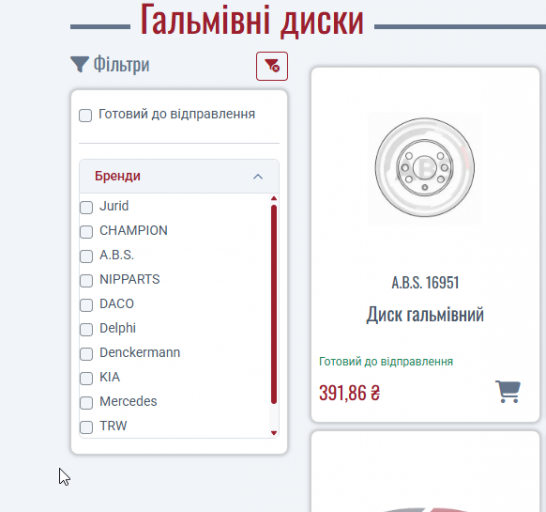
Task: Check the TRW brand checkbox
Action: 86,427
